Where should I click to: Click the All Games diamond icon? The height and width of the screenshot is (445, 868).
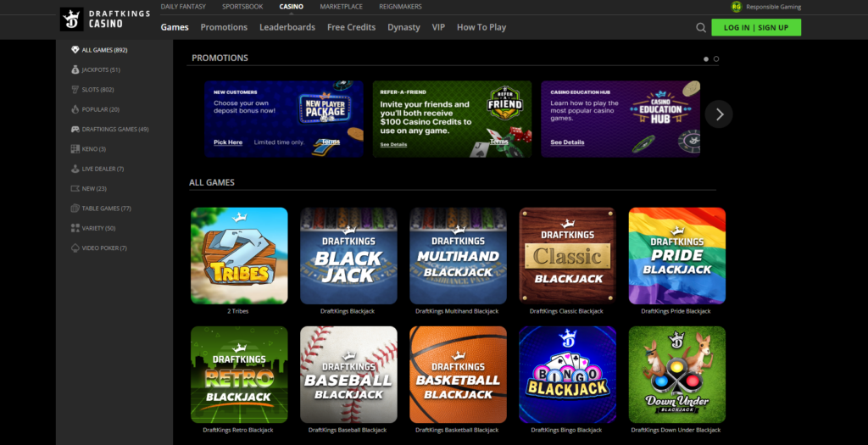point(75,50)
